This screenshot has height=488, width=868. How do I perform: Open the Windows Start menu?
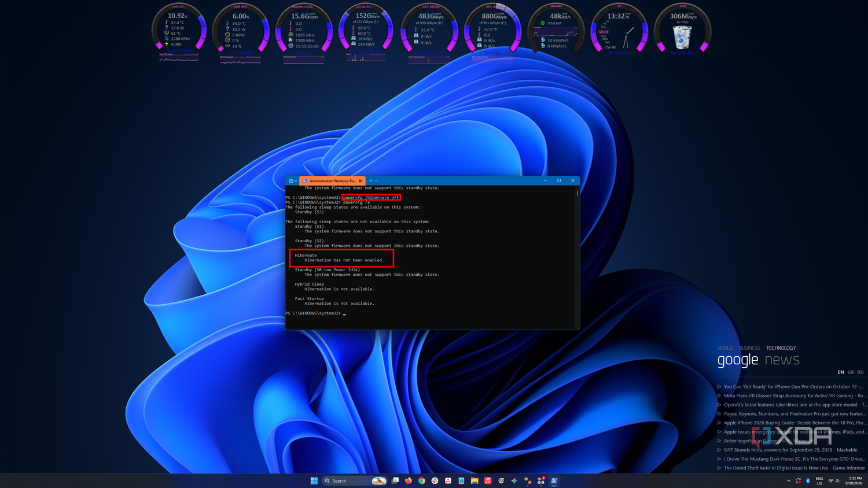click(x=314, y=480)
